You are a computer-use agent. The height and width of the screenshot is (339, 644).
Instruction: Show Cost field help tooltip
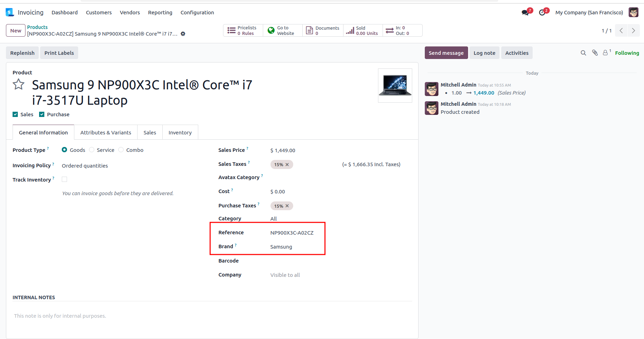[232, 190]
